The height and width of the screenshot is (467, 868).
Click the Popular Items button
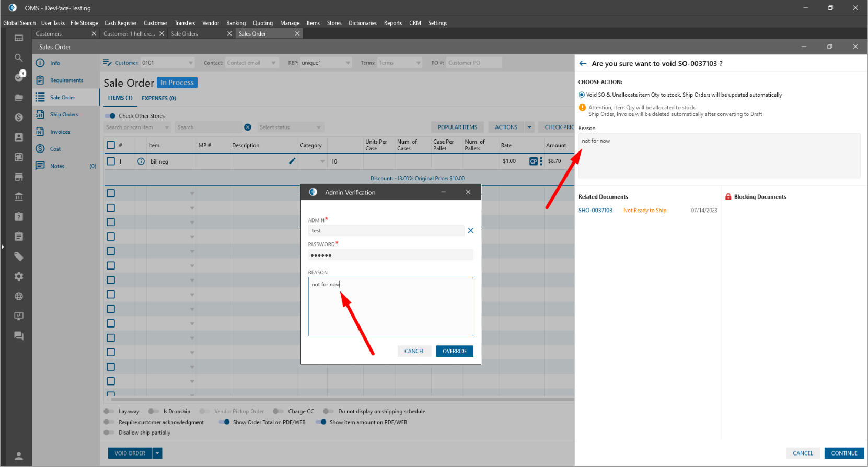pos(457,127)
